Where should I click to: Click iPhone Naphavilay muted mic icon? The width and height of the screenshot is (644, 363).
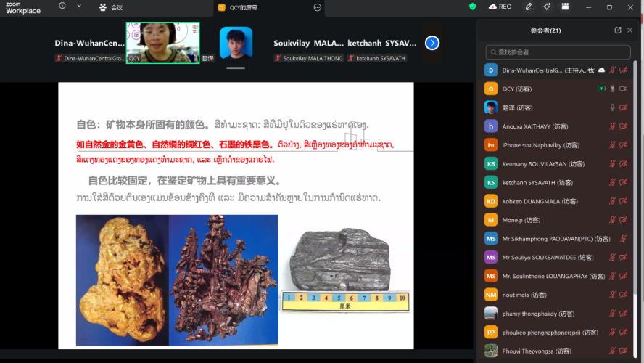coord(612,145)
